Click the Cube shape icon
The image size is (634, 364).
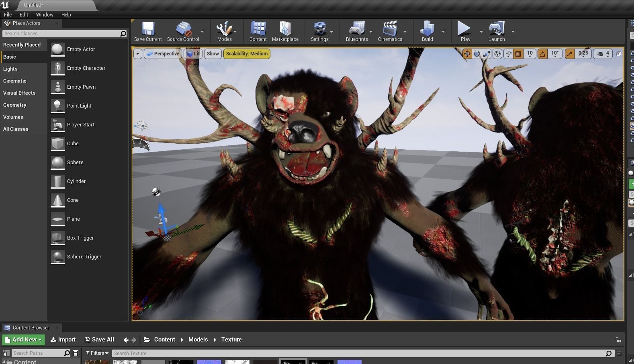coord(57,144)
